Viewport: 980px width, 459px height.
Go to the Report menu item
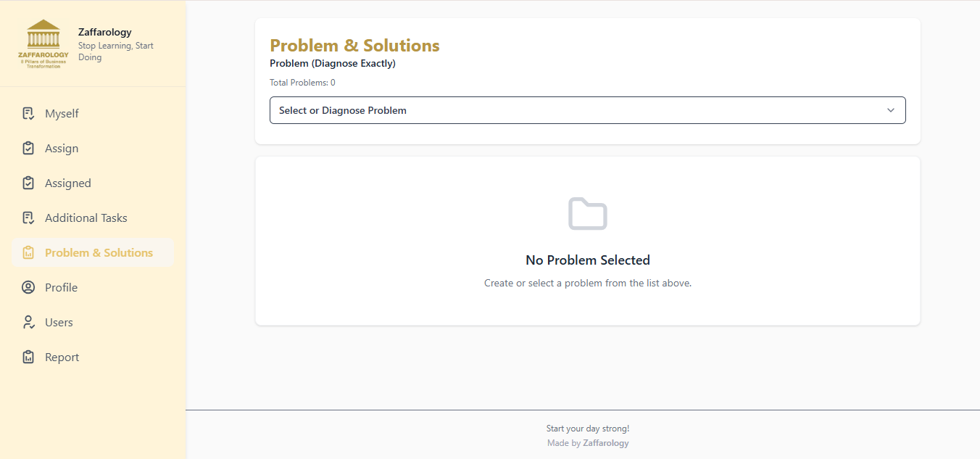coord(62,357)
